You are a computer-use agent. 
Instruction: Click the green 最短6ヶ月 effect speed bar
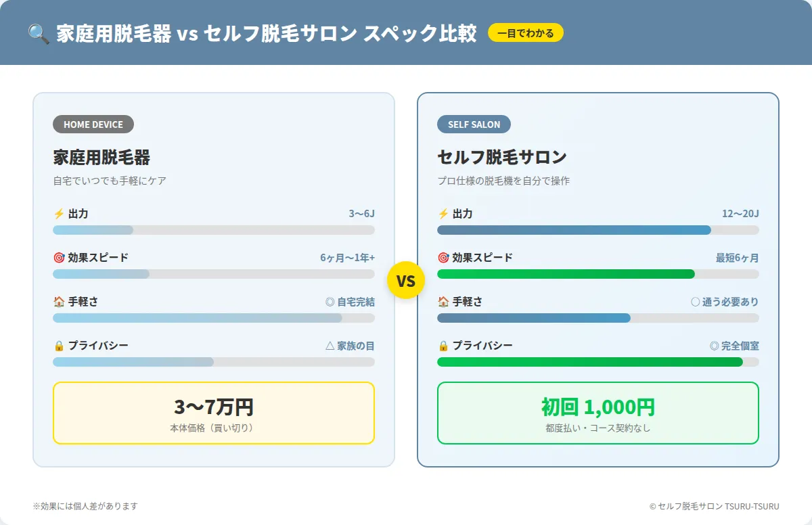[x=598, y=274]
